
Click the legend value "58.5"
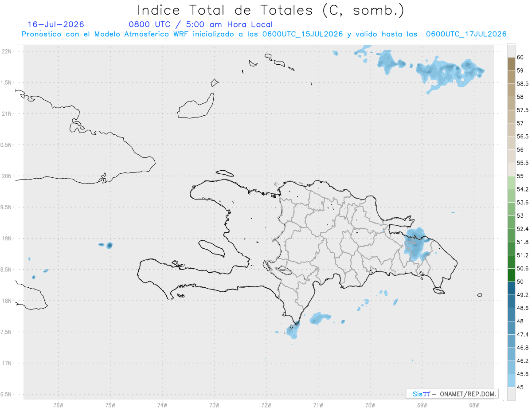pos(523,84)
